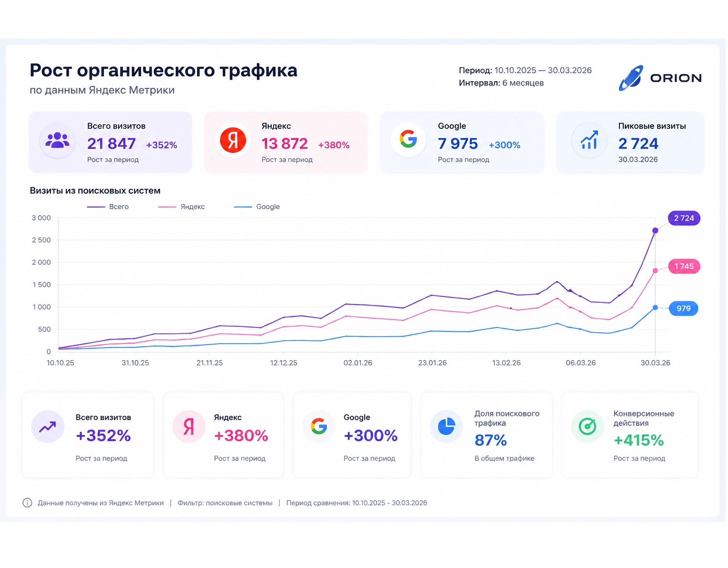The height and width of the screenshot is (568, 728).
Task: Click the footer Период сравнения text
Action: tap(357, 503)
